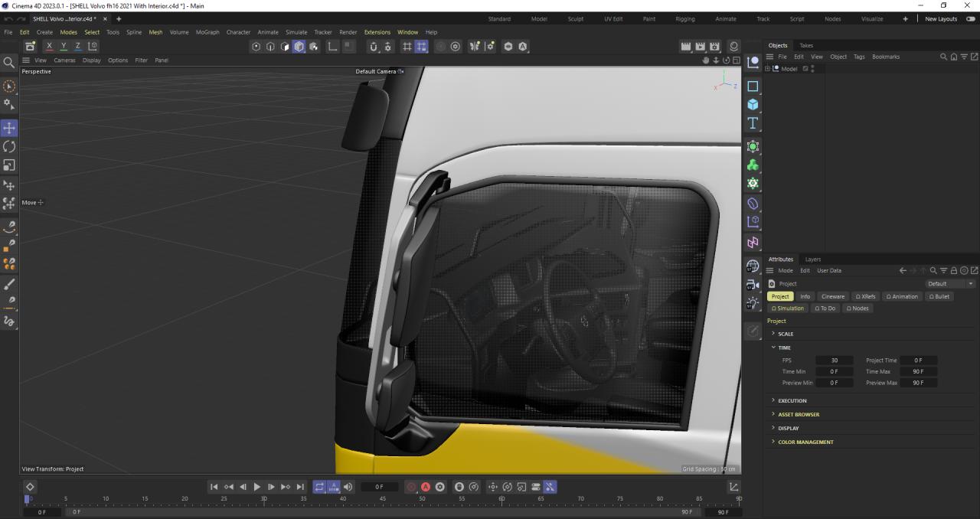Screen dimensions: 980x519
Task: Toggle X axis lock
Action: 49,47
